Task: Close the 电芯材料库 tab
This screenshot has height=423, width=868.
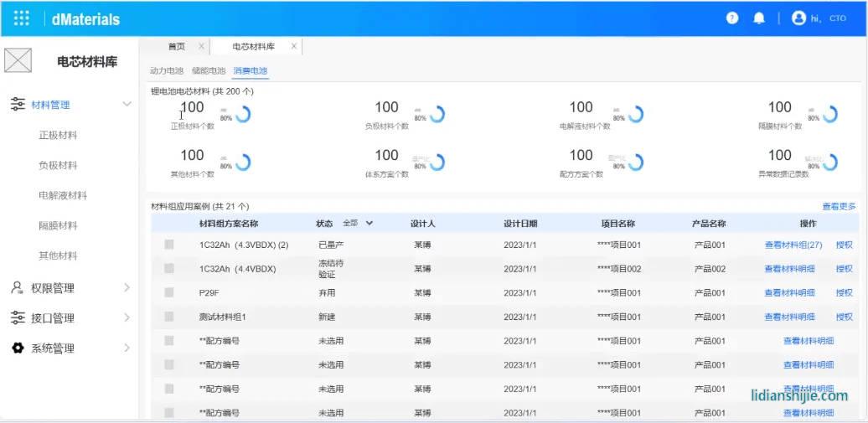Action: pos(293,47)
